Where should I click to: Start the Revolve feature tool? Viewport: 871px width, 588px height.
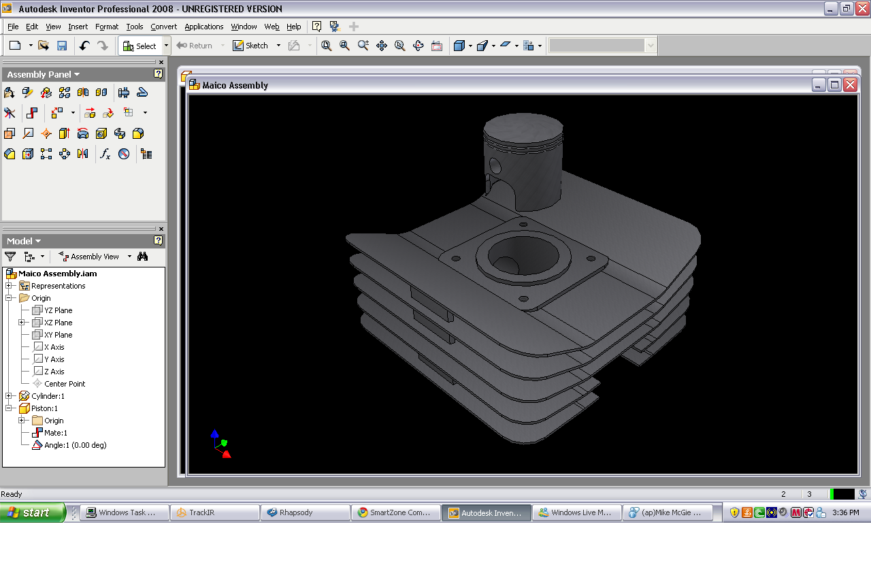[83, 133]
